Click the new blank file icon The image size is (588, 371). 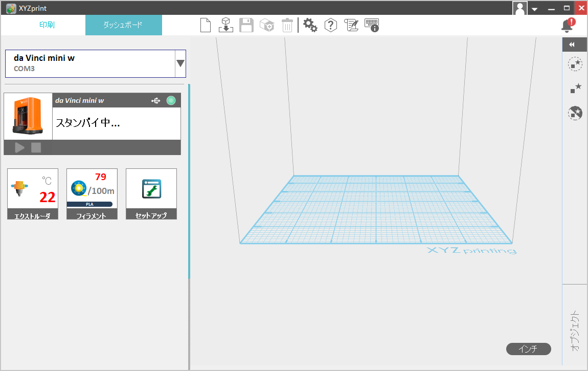(x=206, y=25)
